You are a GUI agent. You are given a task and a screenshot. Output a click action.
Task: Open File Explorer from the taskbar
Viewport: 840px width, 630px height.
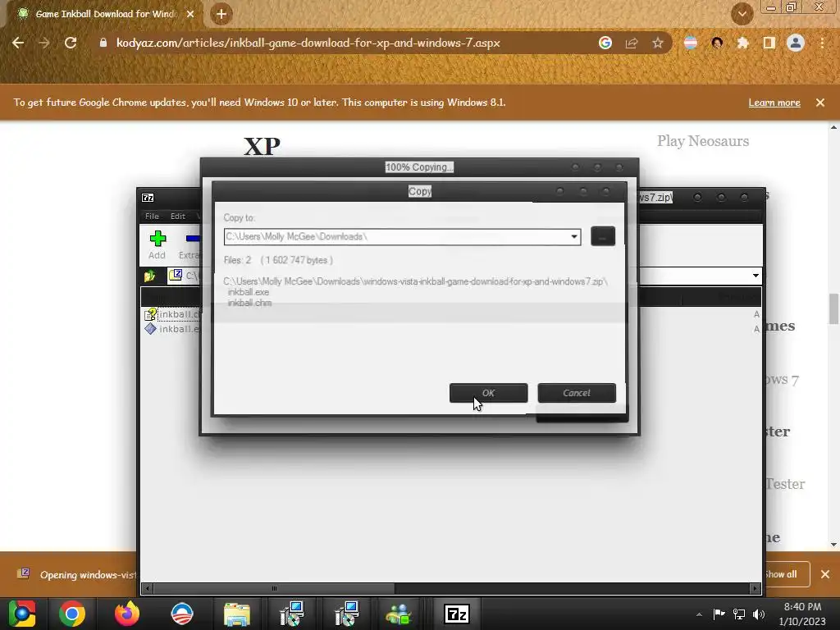pos(236,614)
